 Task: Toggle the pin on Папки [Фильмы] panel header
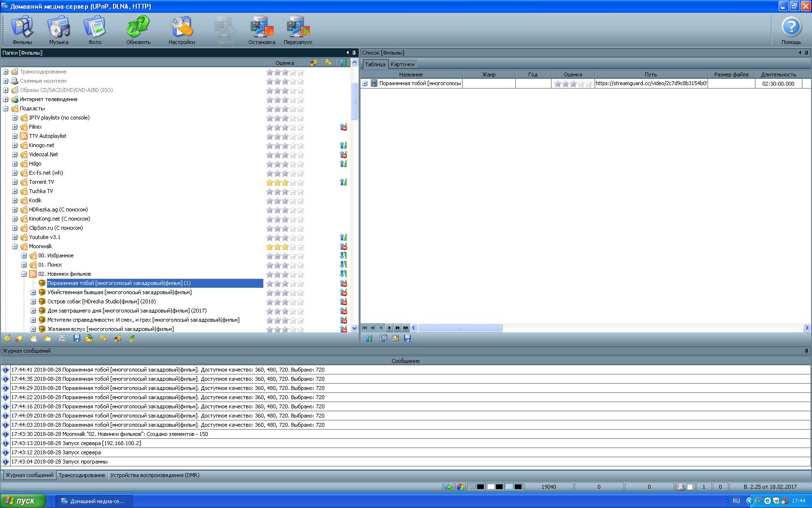click(x=354, y=53)
